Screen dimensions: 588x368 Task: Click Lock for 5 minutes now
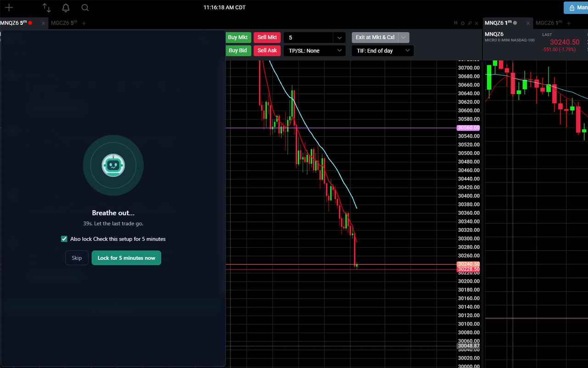pyautogui.click(x=126, y=258)
